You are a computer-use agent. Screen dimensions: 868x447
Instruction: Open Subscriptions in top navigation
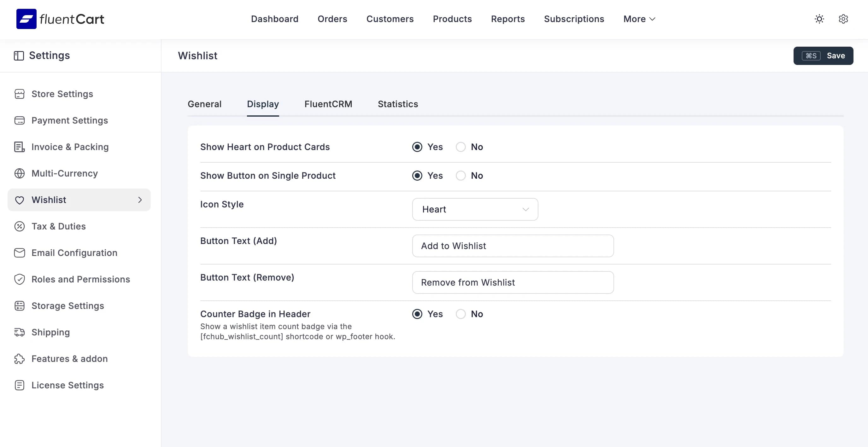[574, 19]
